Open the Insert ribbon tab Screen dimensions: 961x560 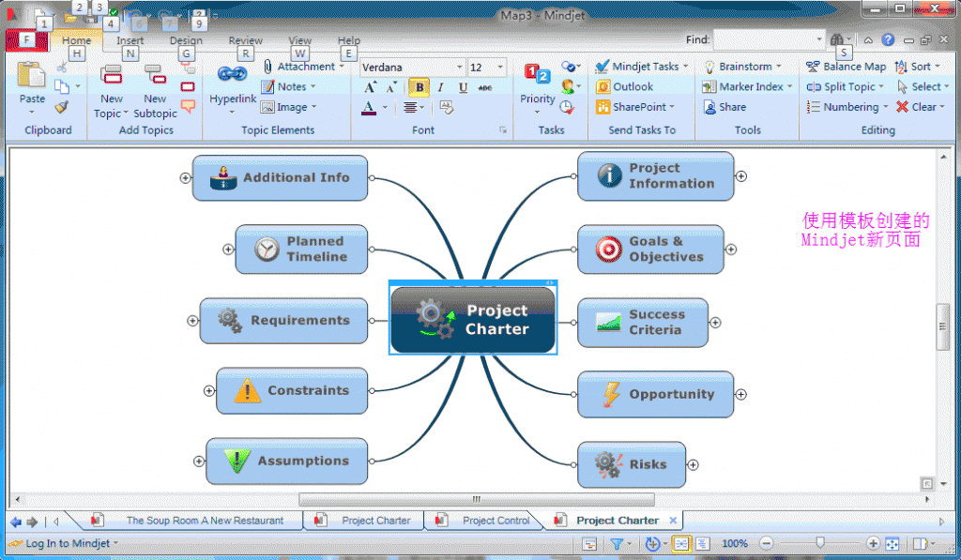[130, 40]
